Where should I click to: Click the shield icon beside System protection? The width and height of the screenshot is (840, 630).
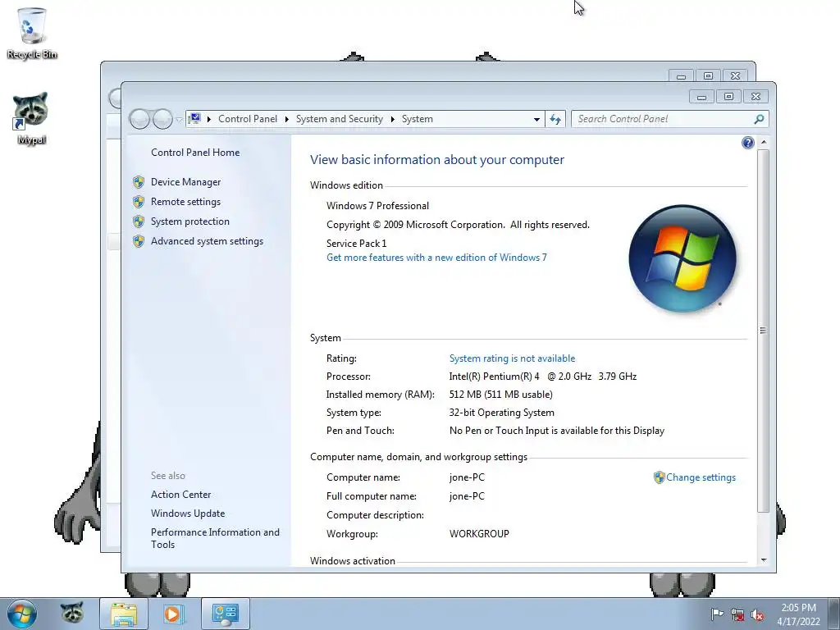pos(139,221)
